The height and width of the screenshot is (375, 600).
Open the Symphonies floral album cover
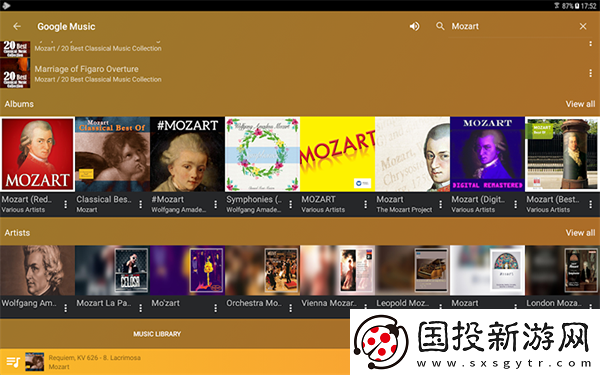pos(262,154)
